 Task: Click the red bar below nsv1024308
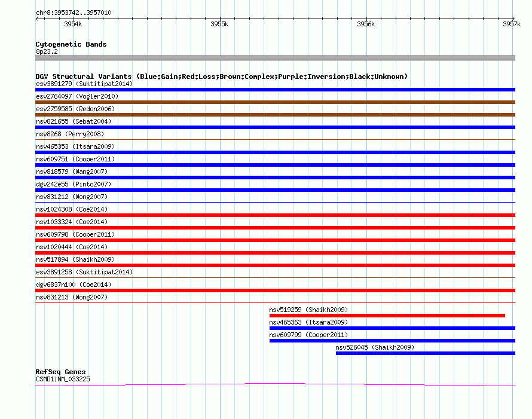275,215
